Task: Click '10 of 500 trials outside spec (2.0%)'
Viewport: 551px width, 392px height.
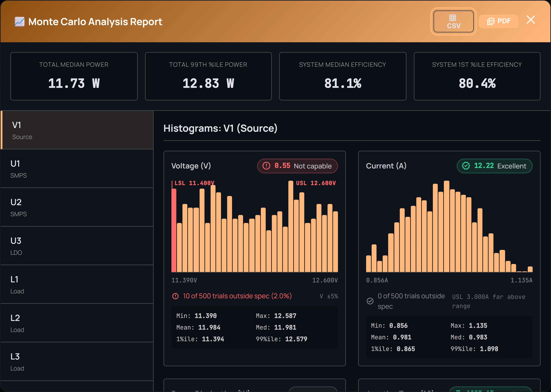Action: click(237, 296)
